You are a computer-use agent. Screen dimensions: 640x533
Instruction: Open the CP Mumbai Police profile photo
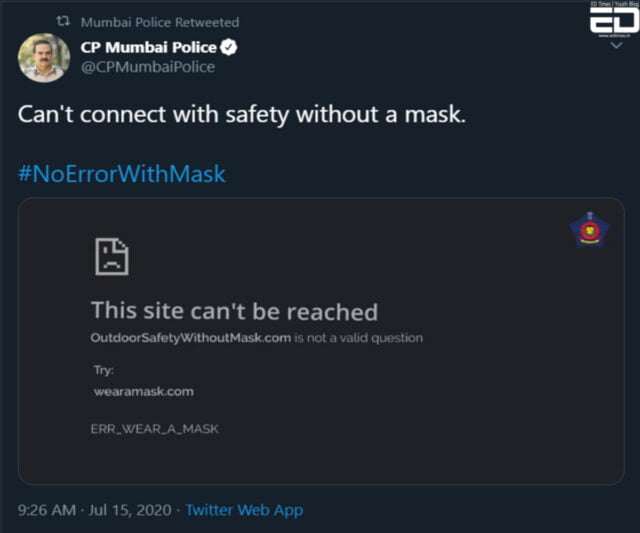click(x=44, y=57)
